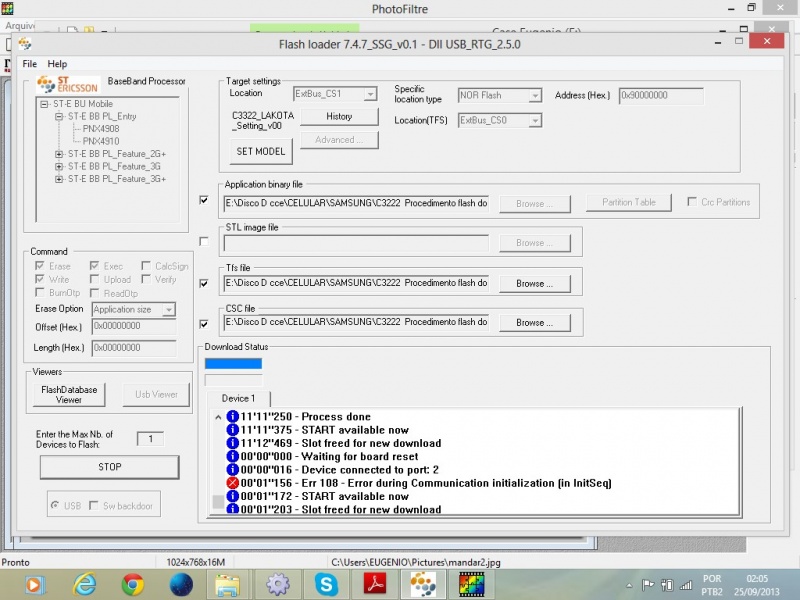Click the Partition Table button

[x=629, y=203]
